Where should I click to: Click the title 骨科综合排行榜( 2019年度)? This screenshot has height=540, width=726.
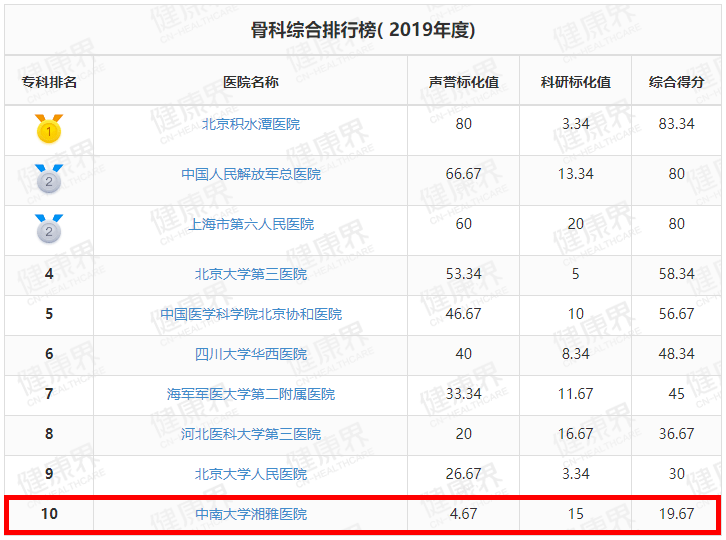click(363, 30)
